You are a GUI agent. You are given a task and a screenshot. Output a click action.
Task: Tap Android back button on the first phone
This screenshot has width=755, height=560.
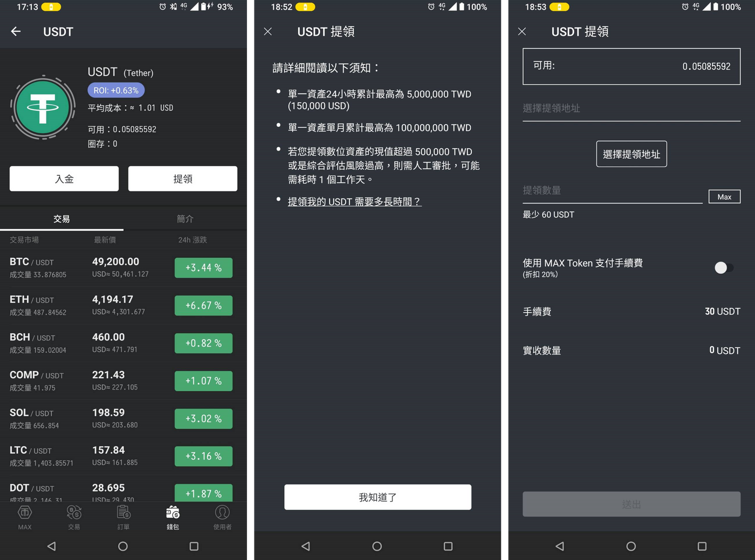point(52,546)
